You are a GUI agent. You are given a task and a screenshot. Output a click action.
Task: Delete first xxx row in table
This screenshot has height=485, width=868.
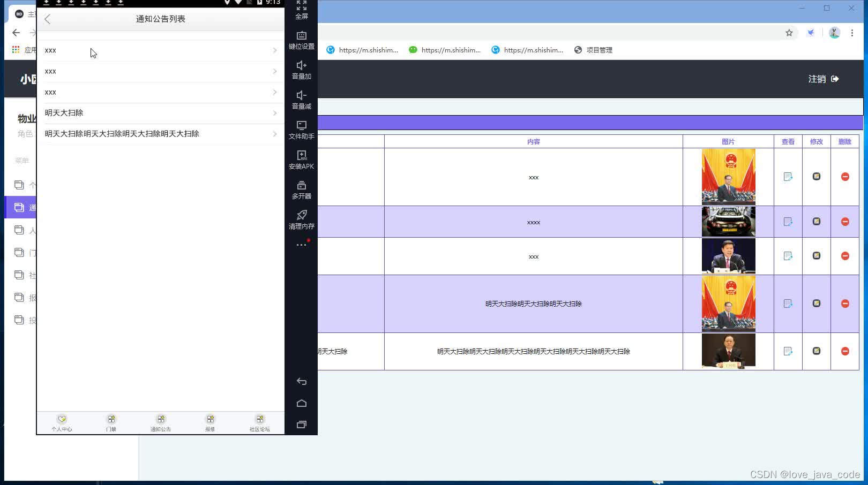point(845,177)
